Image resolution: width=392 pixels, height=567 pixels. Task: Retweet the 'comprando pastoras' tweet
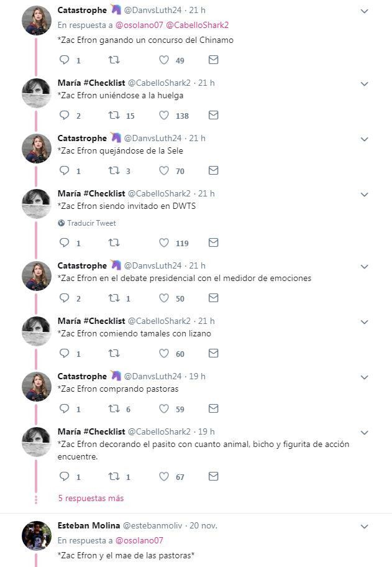pyautogui.click(x=114, y=409)
